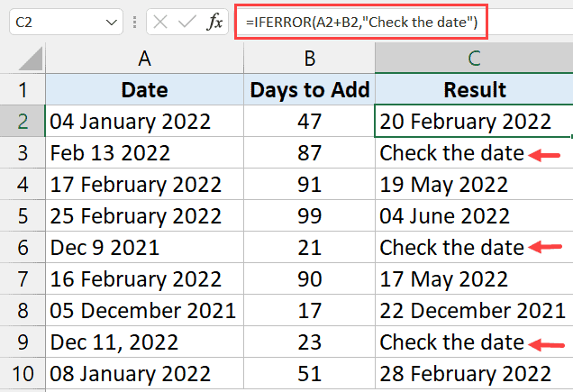This screenshot has width=573, height=392.
Task: Select row 3 header
Action: pyautogui.click(x=22, y=152)
